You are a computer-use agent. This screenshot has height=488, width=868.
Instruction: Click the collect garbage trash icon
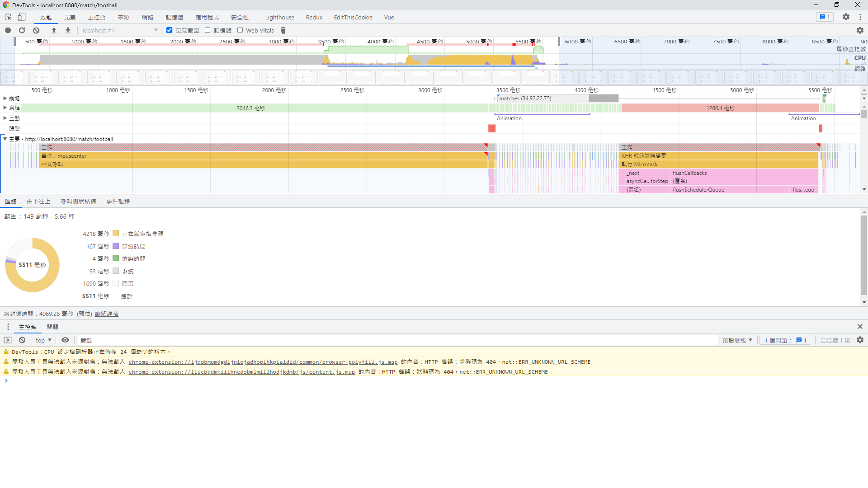click(283, 30)
